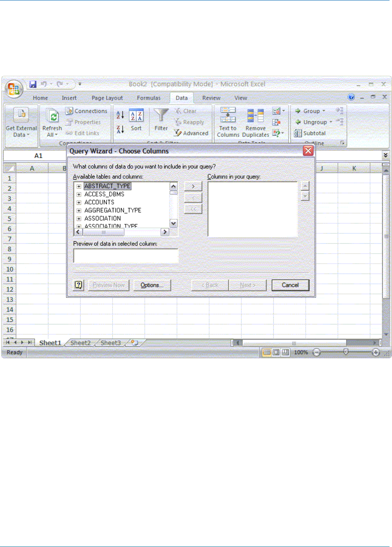Screen dimensions: 392x547
Task: Sort A to Z ascending
Action: pos(120,115)
